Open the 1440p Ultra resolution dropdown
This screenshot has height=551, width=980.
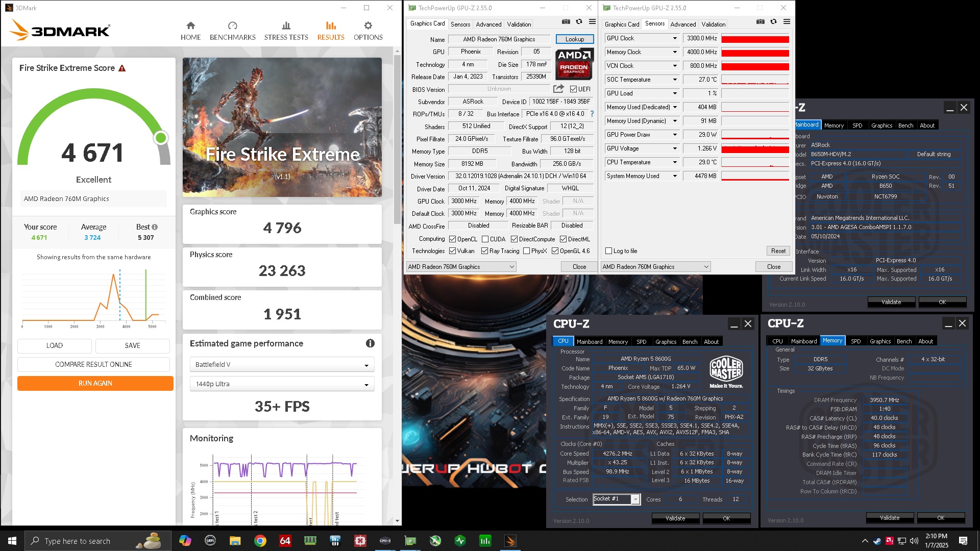coord(282,384)
